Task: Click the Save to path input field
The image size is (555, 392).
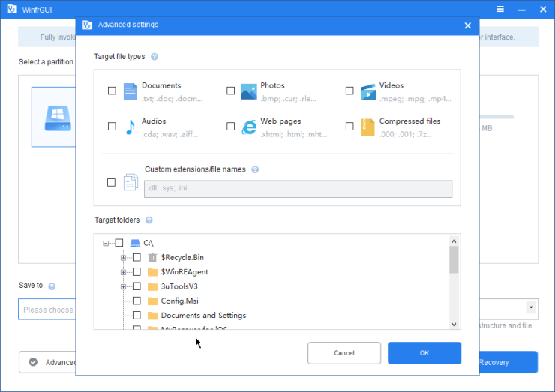Action: (x=47, y=310)
